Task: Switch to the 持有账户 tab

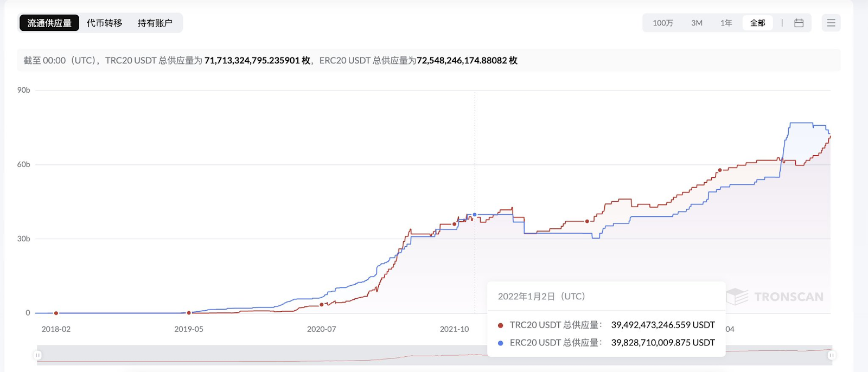Action: (x=155, y=23)
